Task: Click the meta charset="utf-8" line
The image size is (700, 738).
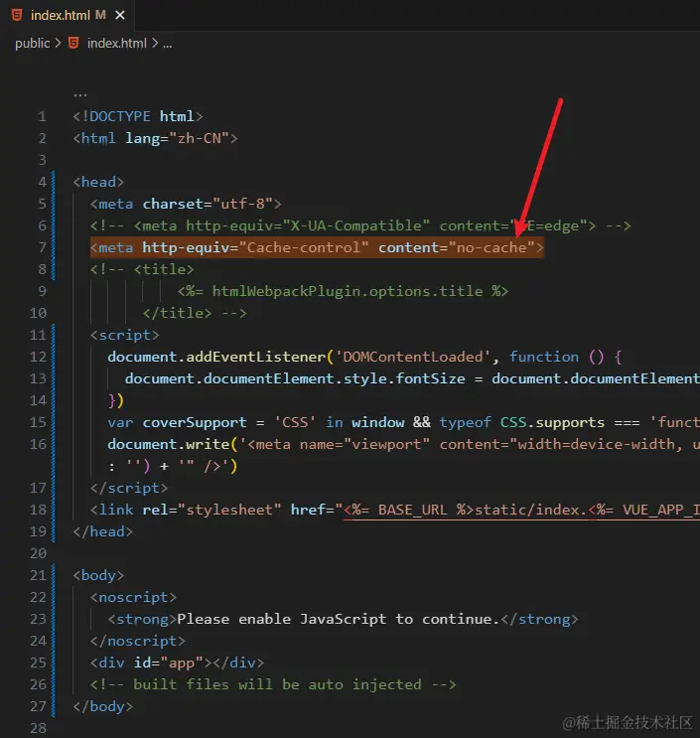Action: (x=186, y=204)
